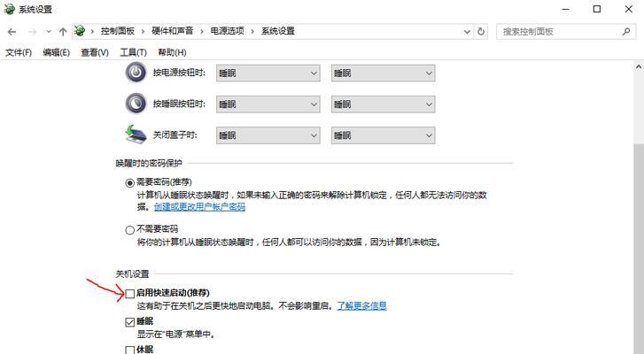Image resolution: width=644 pixels, height=354 pixels.
Task: Click the 关机设置 heading
Action: [132, 273]
